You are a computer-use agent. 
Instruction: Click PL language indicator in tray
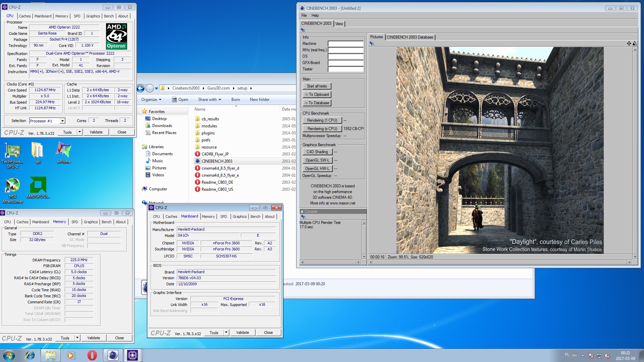coord(567,355)
